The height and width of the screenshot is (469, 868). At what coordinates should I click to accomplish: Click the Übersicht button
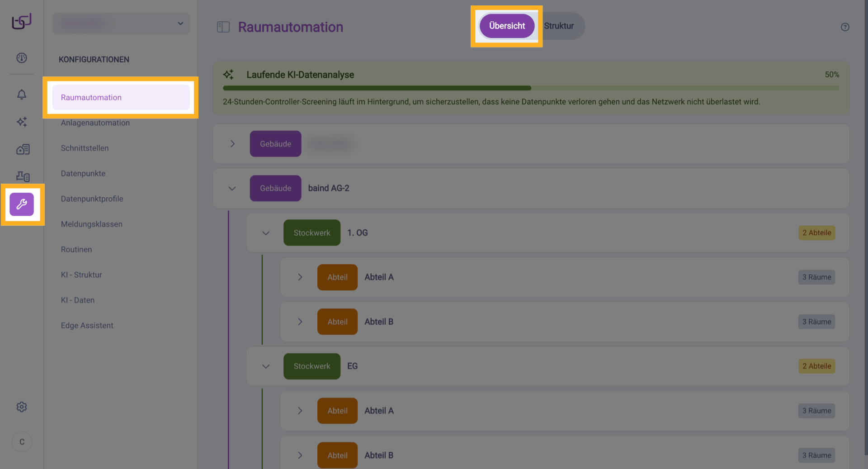tap(507, 26)
